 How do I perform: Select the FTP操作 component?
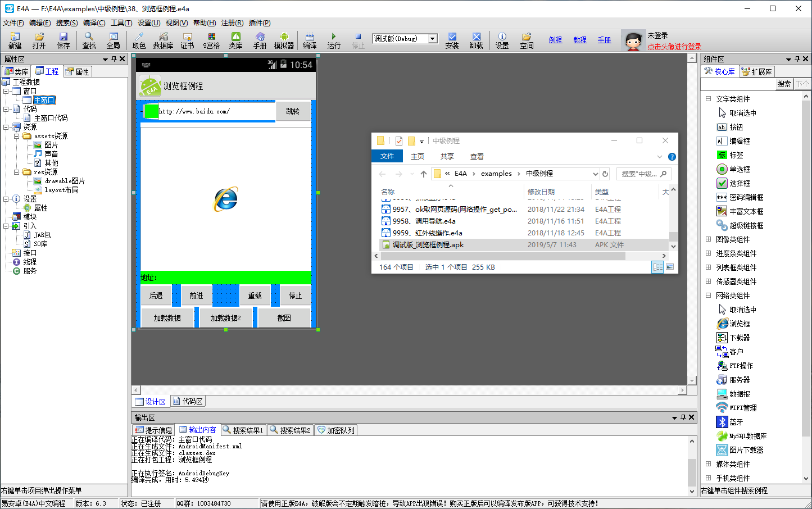click(x=735, y=366)
